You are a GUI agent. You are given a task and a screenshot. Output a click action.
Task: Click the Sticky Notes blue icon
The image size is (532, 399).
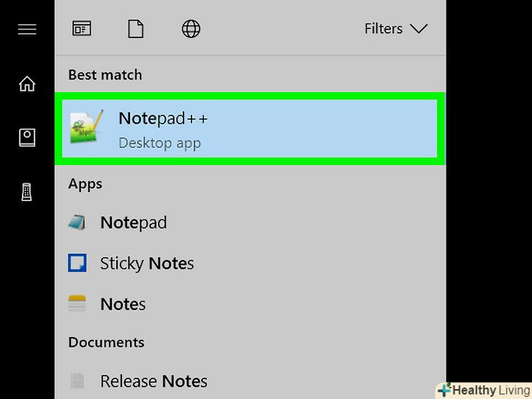(x=77, y=263)
